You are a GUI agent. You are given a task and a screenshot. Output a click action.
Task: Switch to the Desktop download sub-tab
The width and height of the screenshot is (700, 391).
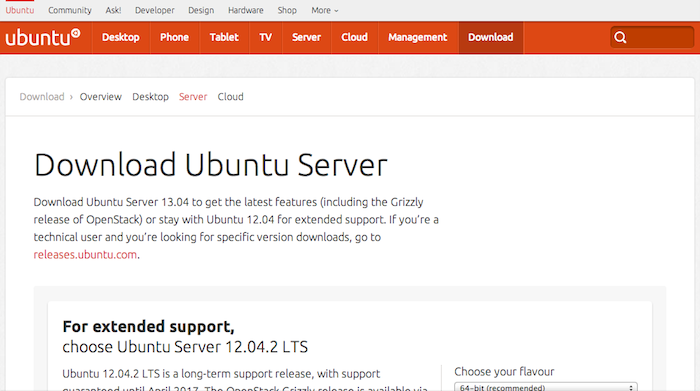(150, 97)
